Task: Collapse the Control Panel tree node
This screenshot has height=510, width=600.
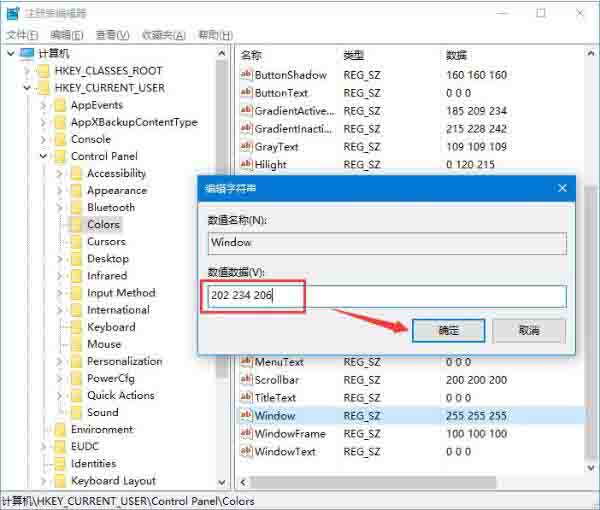Action: 43,157
